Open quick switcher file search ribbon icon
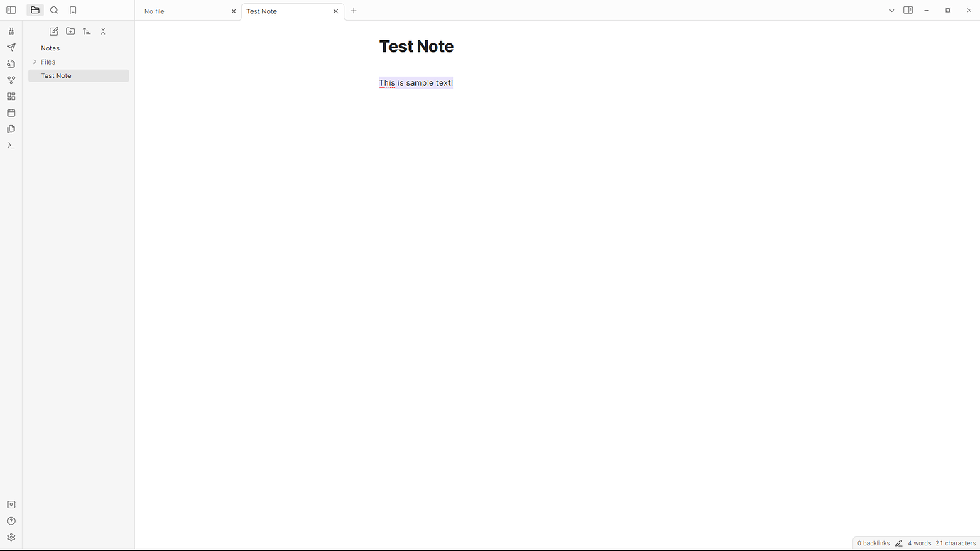Viewport: 980px width, 551px height. [x=11, y=64]
